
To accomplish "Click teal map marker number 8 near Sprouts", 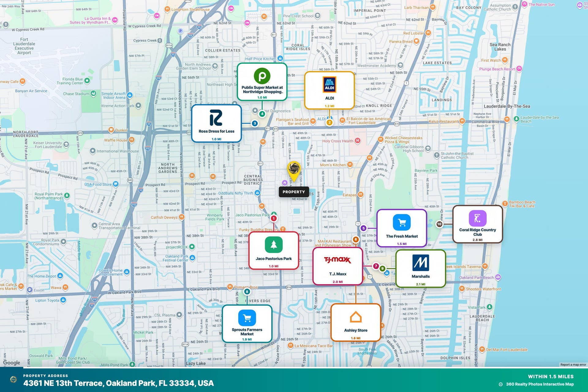I will (x=247, y=292).
